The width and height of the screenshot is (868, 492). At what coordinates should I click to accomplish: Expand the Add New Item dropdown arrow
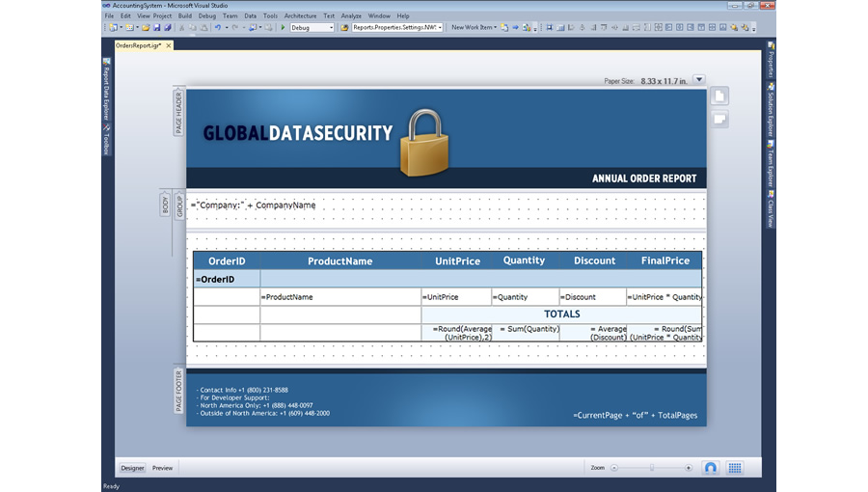coord(137,27)
